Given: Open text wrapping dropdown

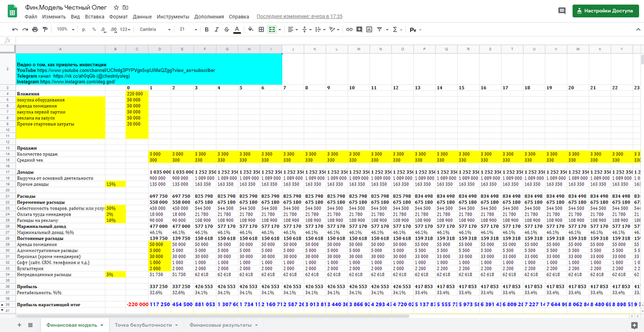Looking at the screenshot, I should click(320, 30).
